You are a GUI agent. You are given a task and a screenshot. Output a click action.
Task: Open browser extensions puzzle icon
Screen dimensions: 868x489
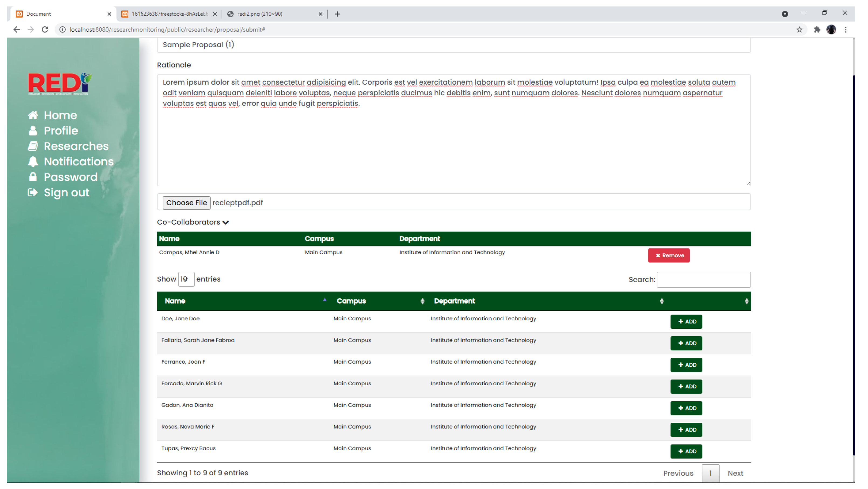[817, 30]
